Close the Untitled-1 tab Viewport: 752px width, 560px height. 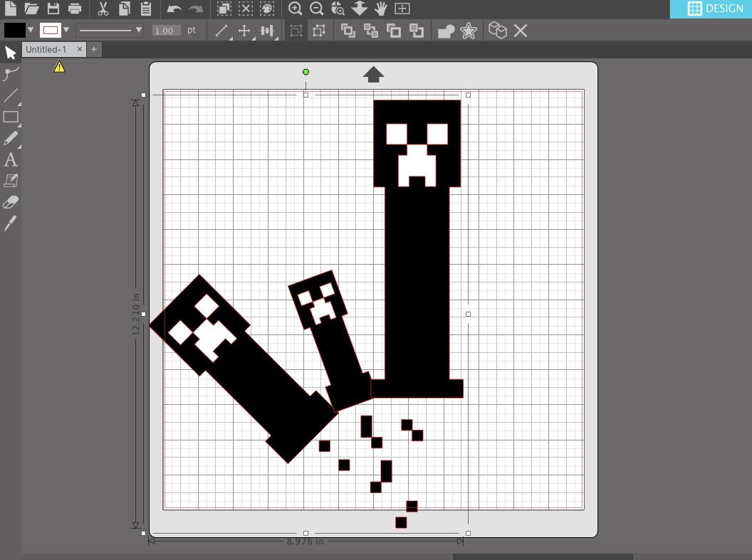click(x=80, y=49)
